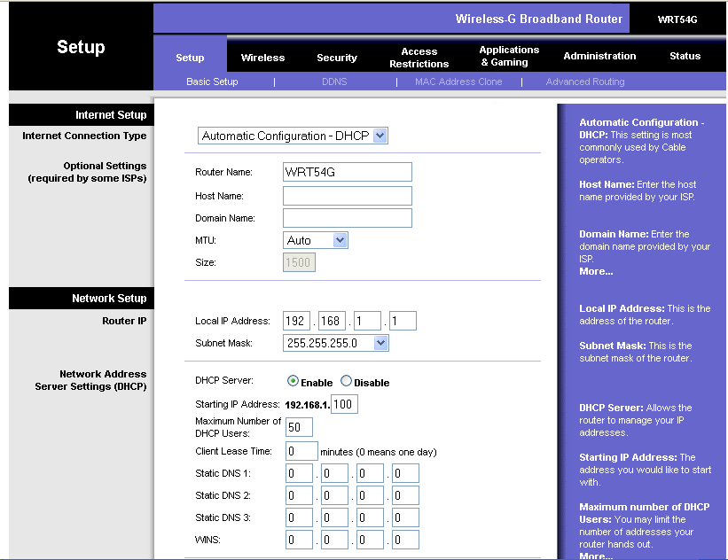Open the Status tab
Image resolution: width=728 pixels, height=560 pixels.
click(685, 56)
